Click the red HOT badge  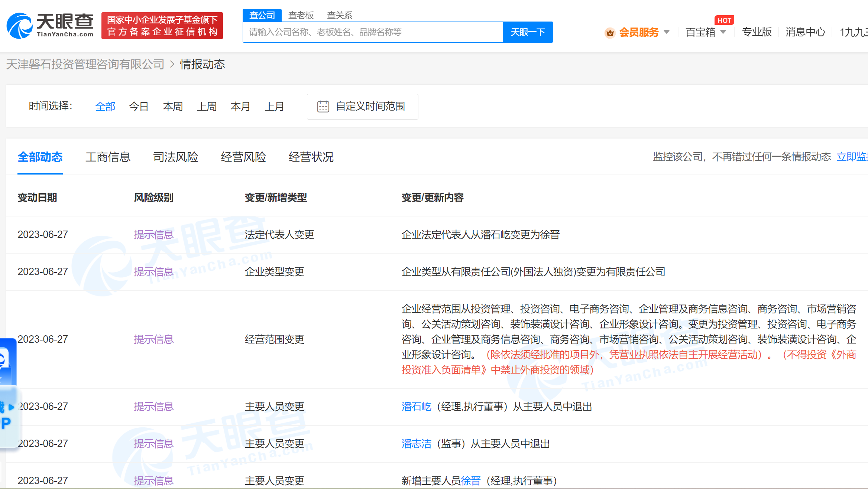724,20
